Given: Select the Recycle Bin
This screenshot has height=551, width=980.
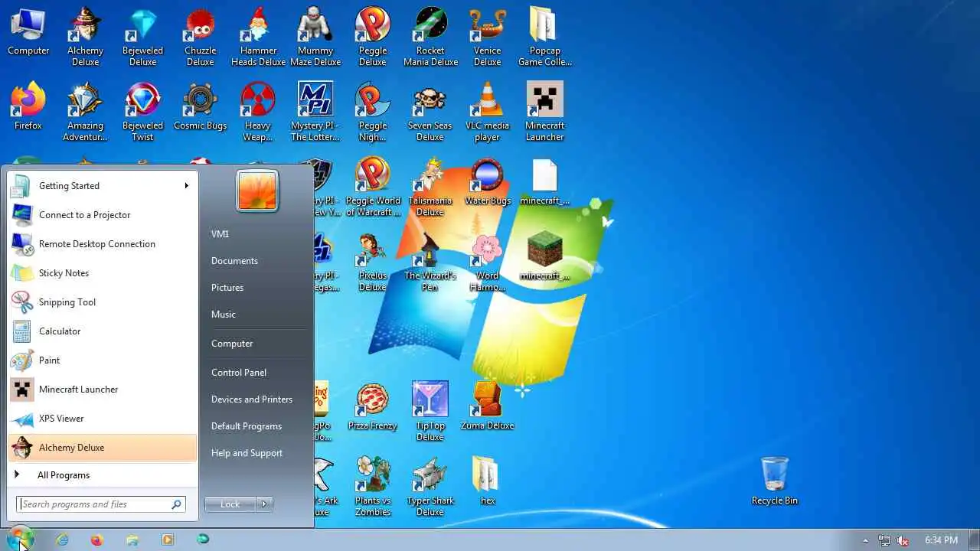Looking at the screenshot, I should coord(775,481).
